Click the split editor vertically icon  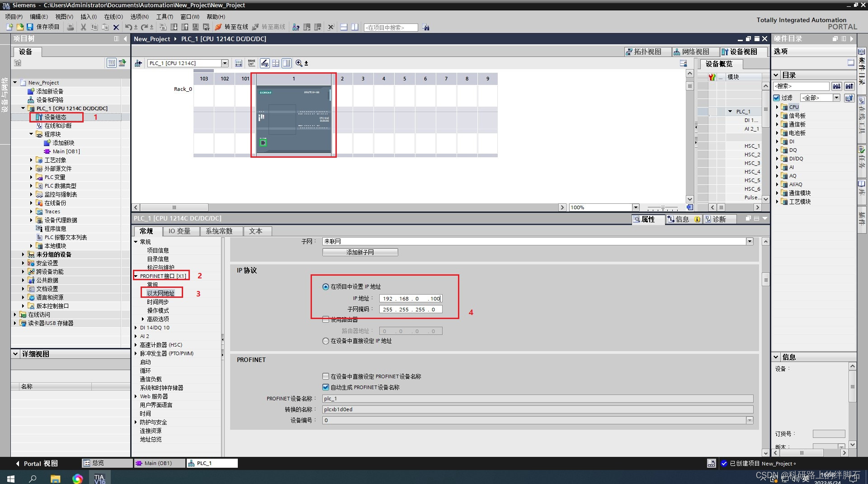pos(355,27)
